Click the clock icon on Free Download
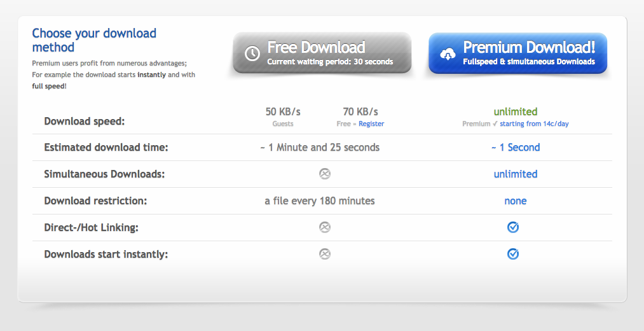644x331 pixels. click(252, 53)
